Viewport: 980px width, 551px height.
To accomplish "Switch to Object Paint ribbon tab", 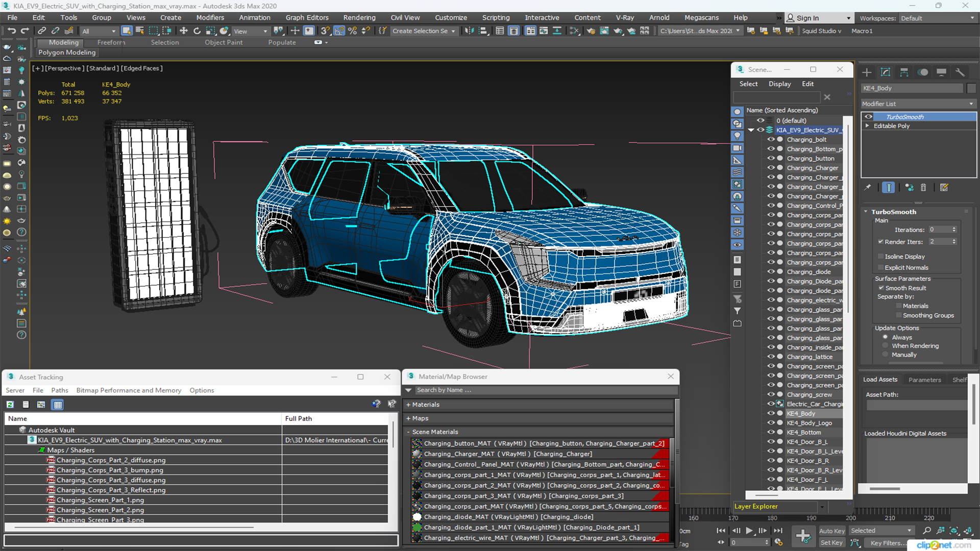I will point(224,42).
